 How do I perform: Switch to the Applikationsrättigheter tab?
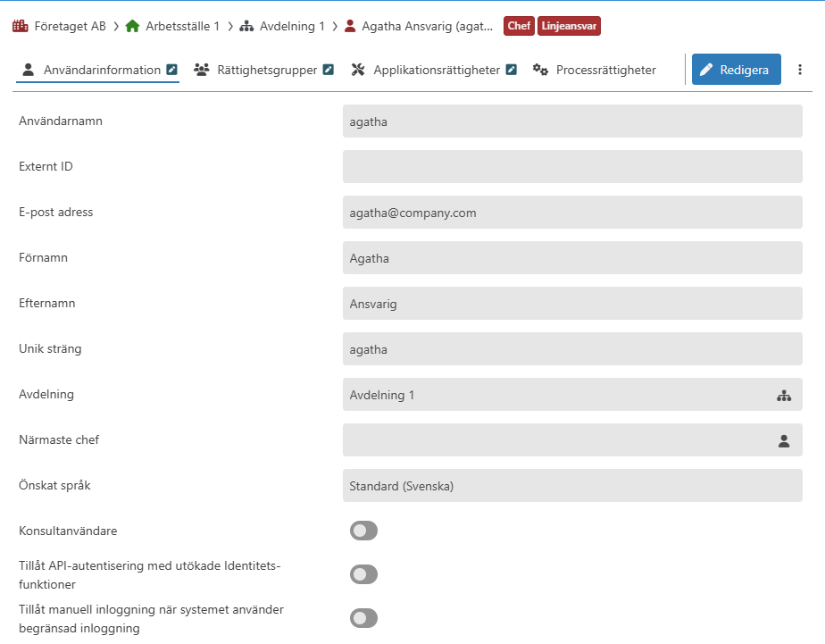tap(434, 70)
